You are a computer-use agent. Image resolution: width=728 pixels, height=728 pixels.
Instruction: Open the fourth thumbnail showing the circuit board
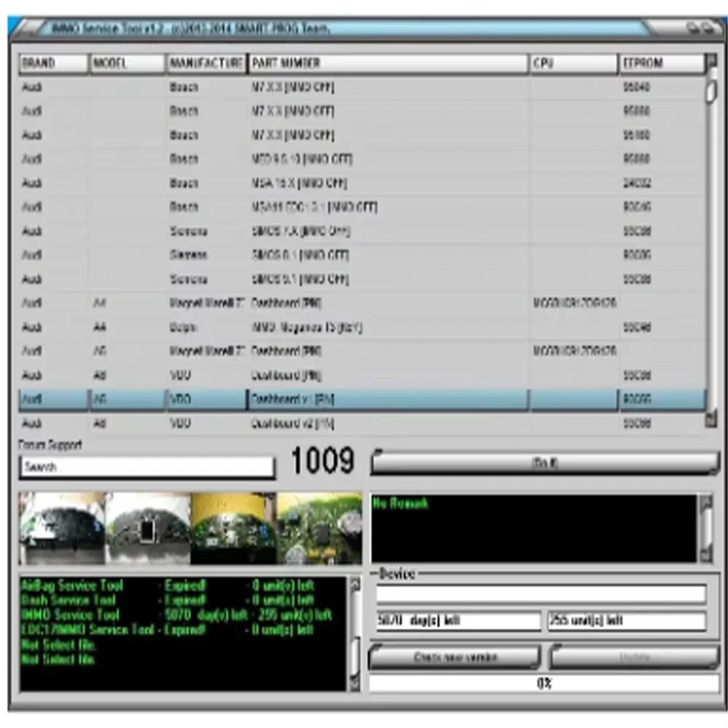320,529
